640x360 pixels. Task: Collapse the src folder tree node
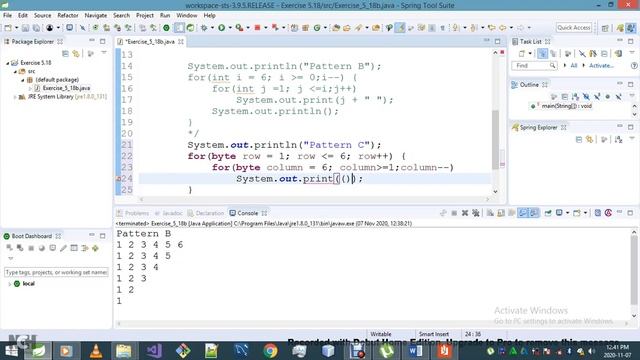coord(15,71)
